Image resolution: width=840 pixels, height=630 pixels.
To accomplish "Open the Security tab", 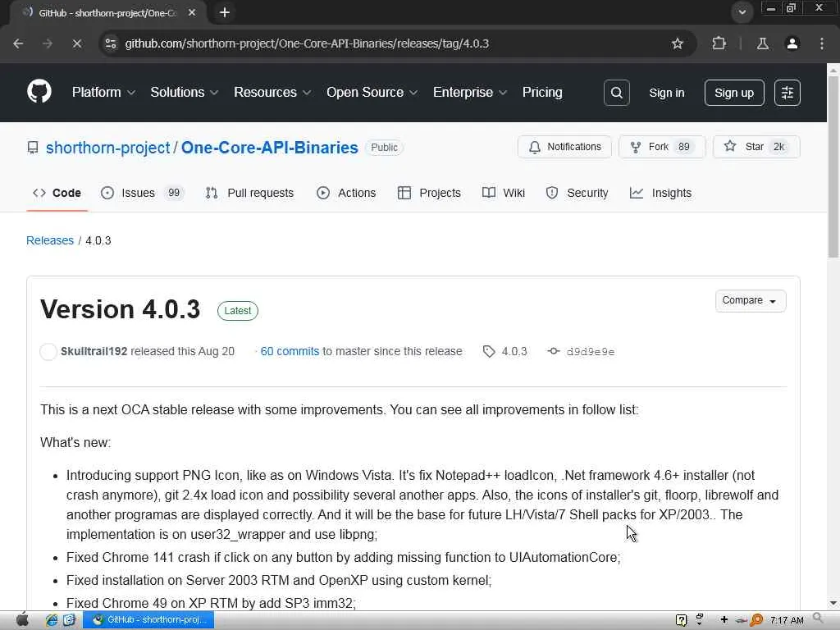I will pos(577,193).
